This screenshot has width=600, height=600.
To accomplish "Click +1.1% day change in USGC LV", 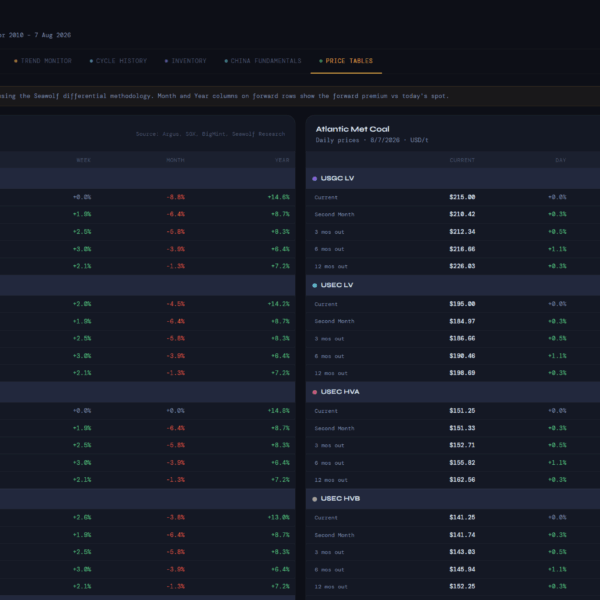I will [x=557, y=249].
